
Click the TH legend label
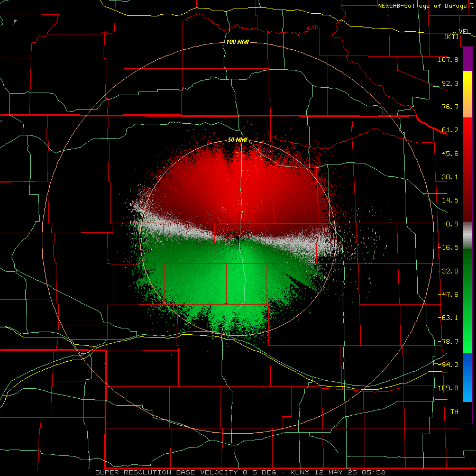point(454,411)
